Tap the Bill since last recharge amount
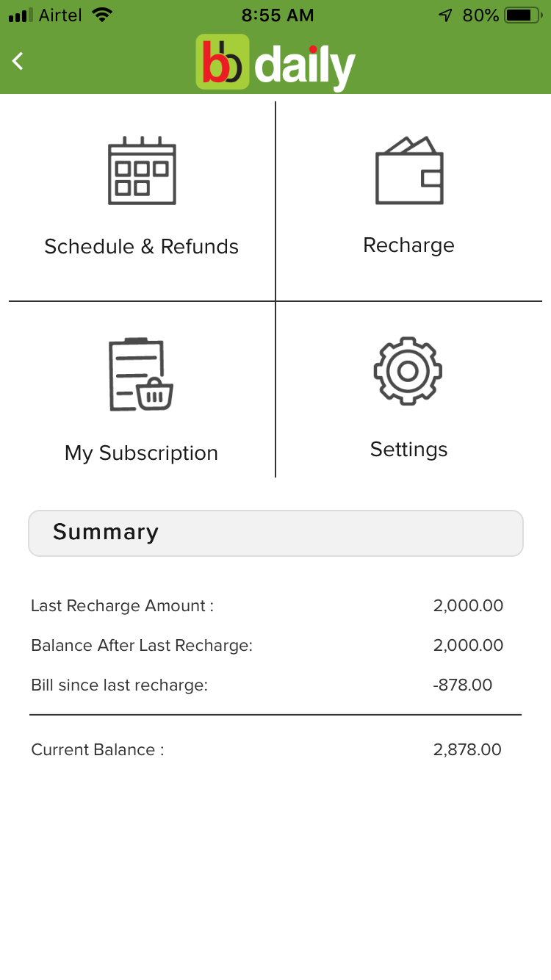This screenshot has height=980, width=551. point(463,685)
